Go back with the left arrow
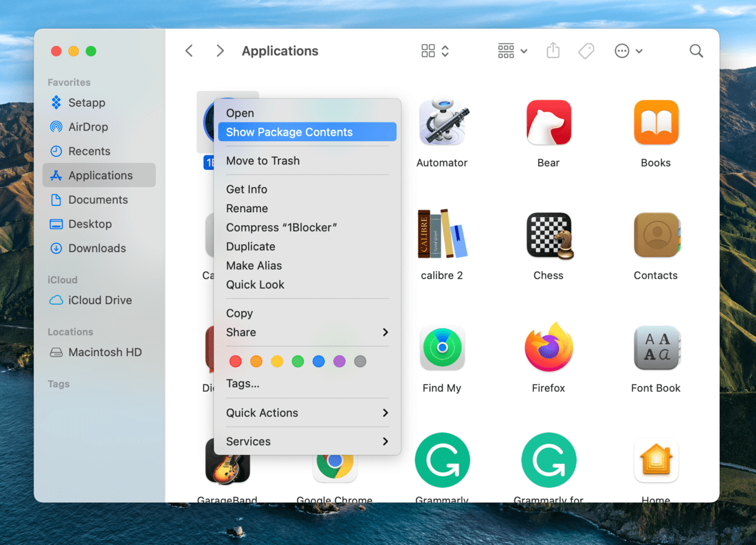Image resolution: width=756 pixels, height=545 pixels. point(189,51)
